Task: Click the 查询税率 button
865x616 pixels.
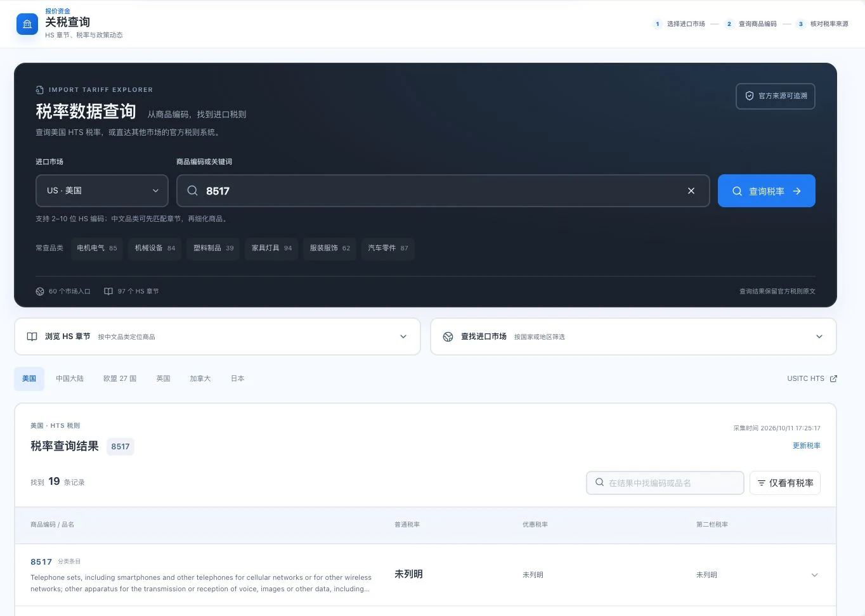Action: (767, 191)
